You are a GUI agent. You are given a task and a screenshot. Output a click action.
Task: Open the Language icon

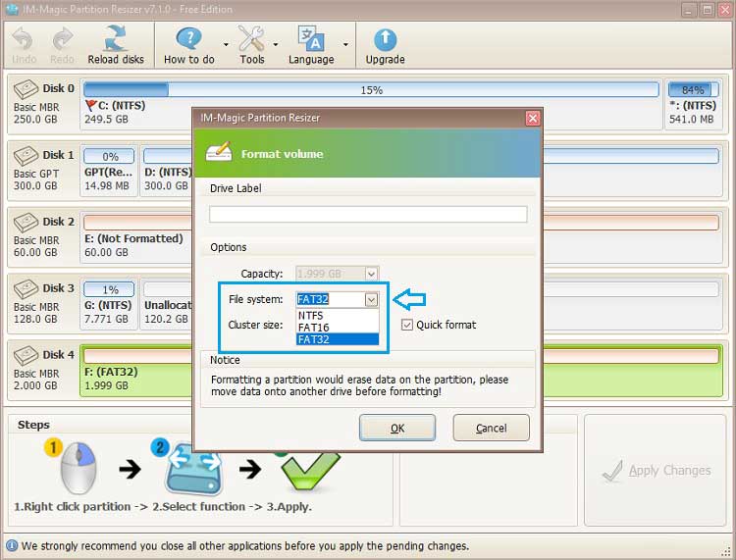[311, 38]
